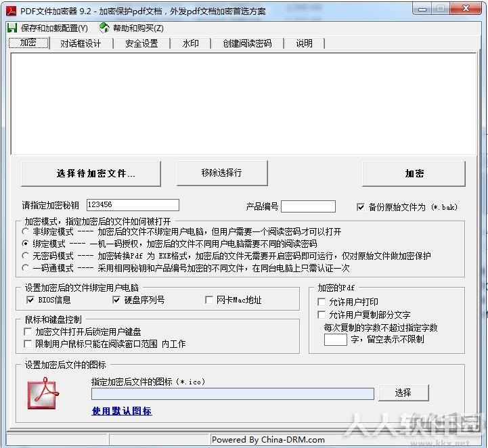Enable the 网卡Mac地址 checkbox

[209, 300]
